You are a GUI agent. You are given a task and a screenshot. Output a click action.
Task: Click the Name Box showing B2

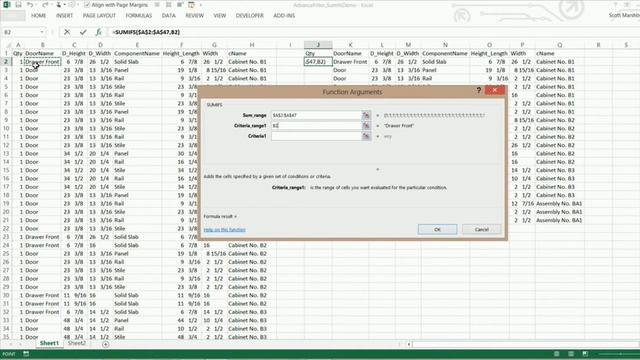pos(20,32)
